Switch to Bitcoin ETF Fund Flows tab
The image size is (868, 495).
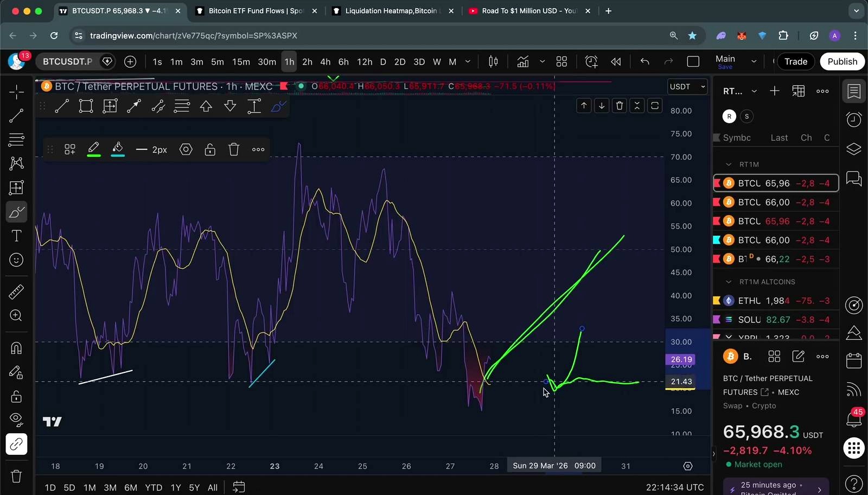click(255, 11)
